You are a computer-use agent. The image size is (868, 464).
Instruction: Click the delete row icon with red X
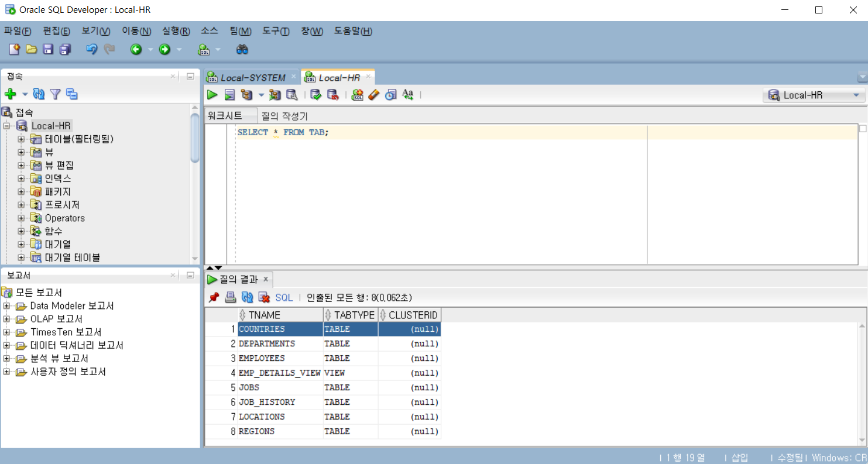pos(264,297)
